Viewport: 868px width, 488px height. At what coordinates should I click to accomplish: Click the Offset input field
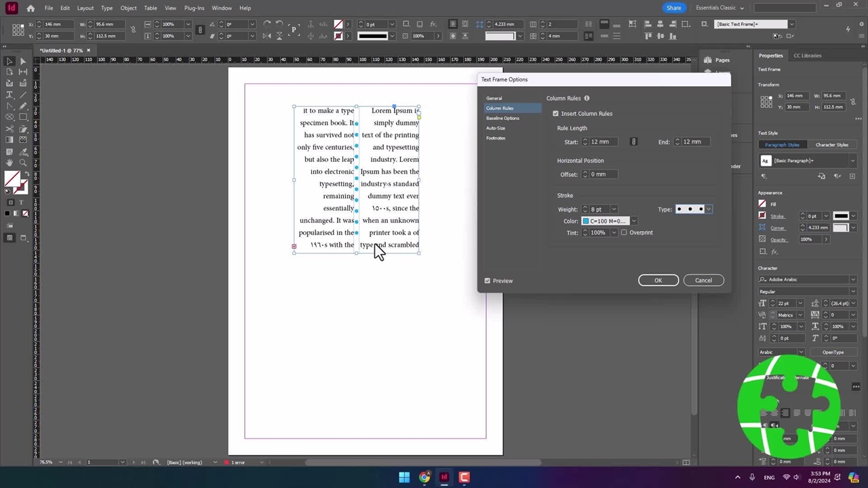tap(602, 174)
